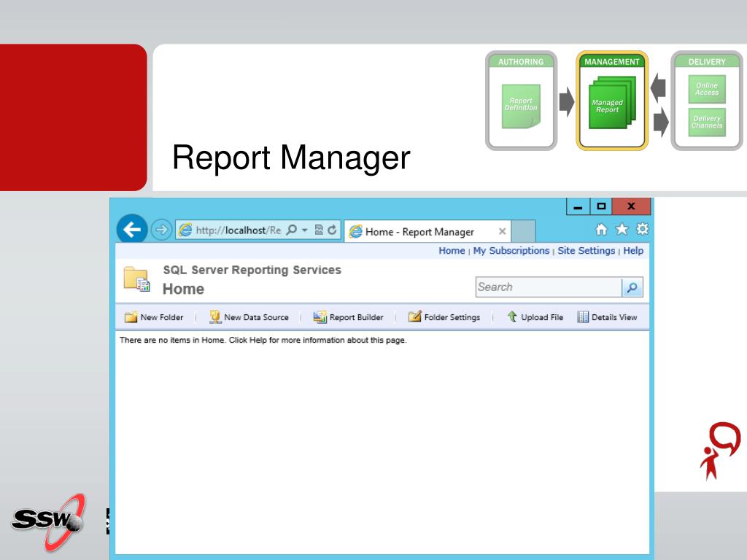This screenshot has height=560, width=747.
Task: Click Upload File in the toolbar
Action: point(535,317)
